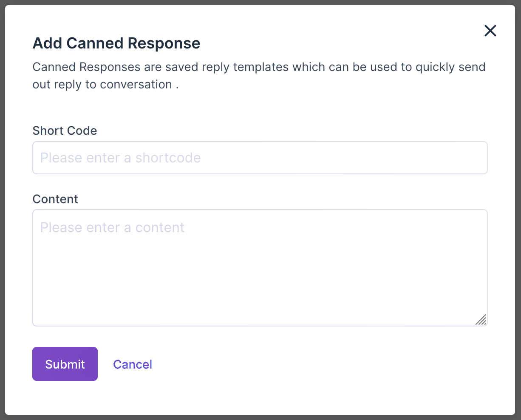Submit the new canned response
Screen dimensions: 521x420
click(65, 364)
